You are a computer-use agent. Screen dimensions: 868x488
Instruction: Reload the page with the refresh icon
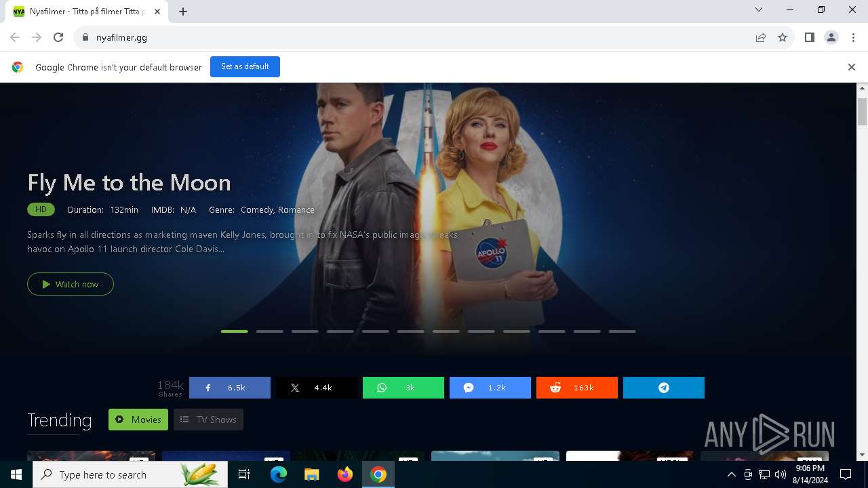[x=58, y=37]
